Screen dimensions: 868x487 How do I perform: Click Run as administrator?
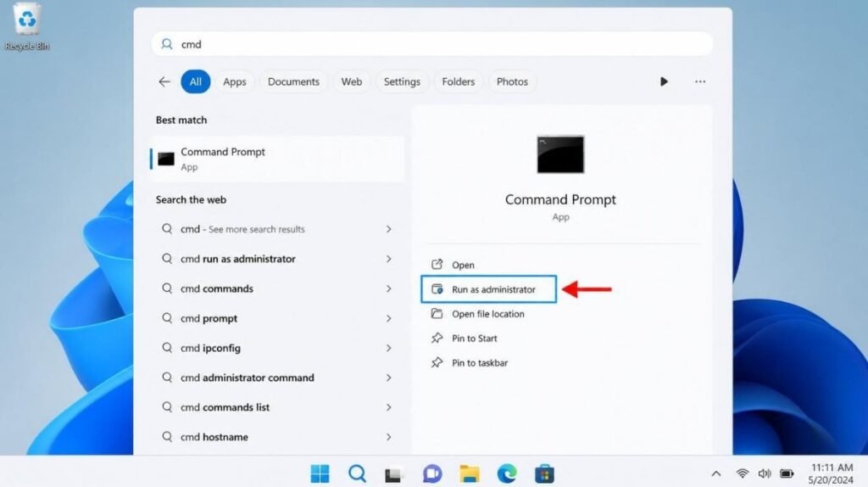click(488, 289)
